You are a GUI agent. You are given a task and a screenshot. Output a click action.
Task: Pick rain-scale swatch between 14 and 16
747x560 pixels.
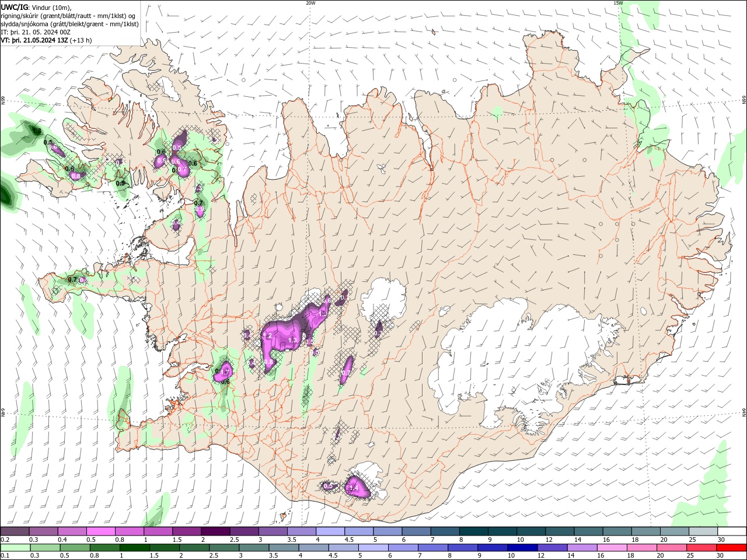pos(581,548)
